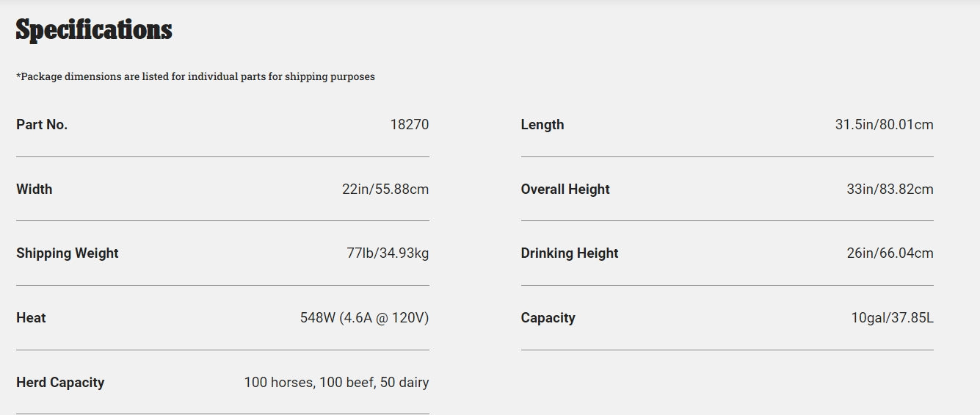Click the Shipping Weight label
The height and width of the screenshot is (415, 980).
(x=68, y=253)
